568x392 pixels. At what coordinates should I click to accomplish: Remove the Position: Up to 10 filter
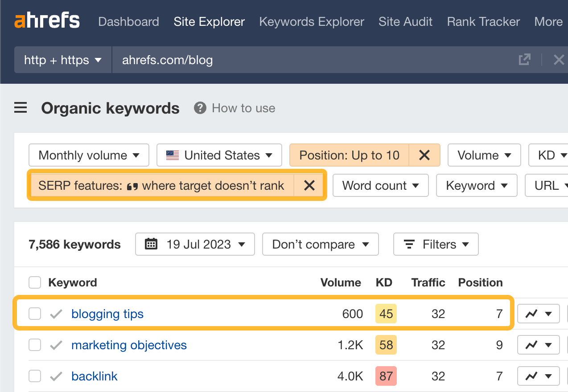pyautogui.click(x=424, y=155)
